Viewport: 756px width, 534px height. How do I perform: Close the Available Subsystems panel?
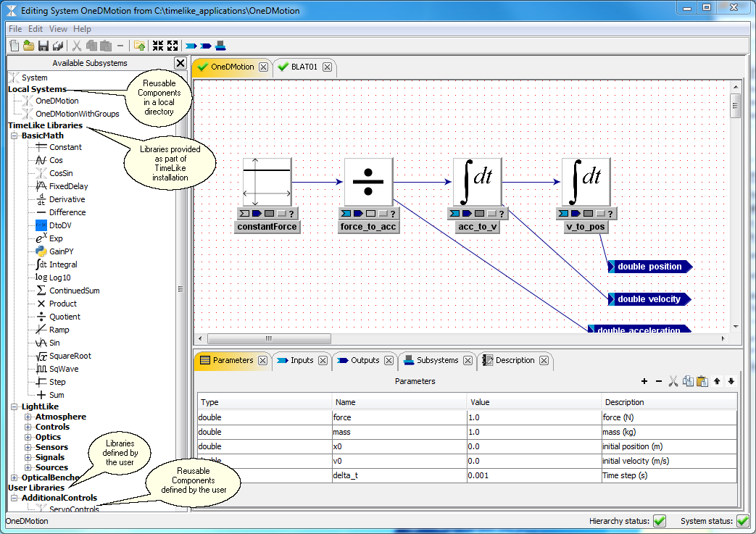click(x=180, y=63)
